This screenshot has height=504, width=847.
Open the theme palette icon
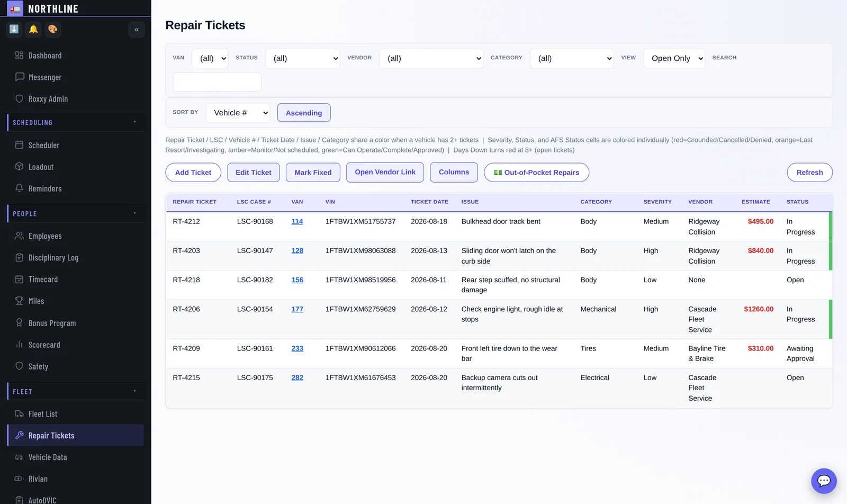click(53, 29)
